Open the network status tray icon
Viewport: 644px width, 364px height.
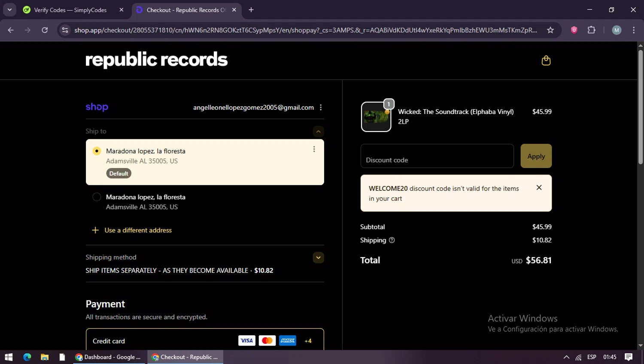coord(579,357)
